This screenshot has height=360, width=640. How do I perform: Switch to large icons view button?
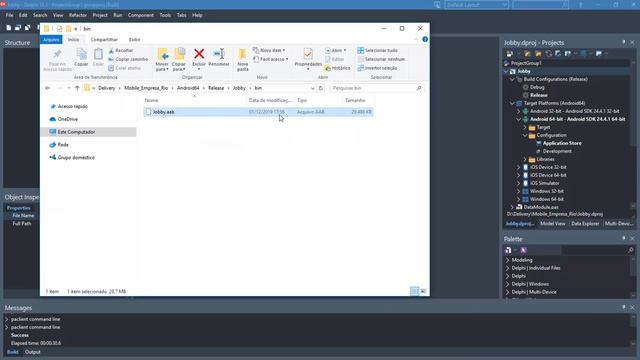coord(423,291)
